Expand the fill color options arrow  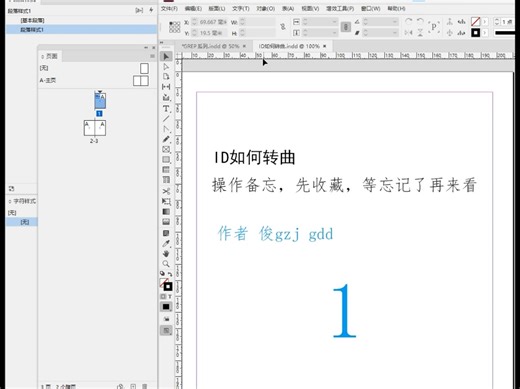click(485, 22)
